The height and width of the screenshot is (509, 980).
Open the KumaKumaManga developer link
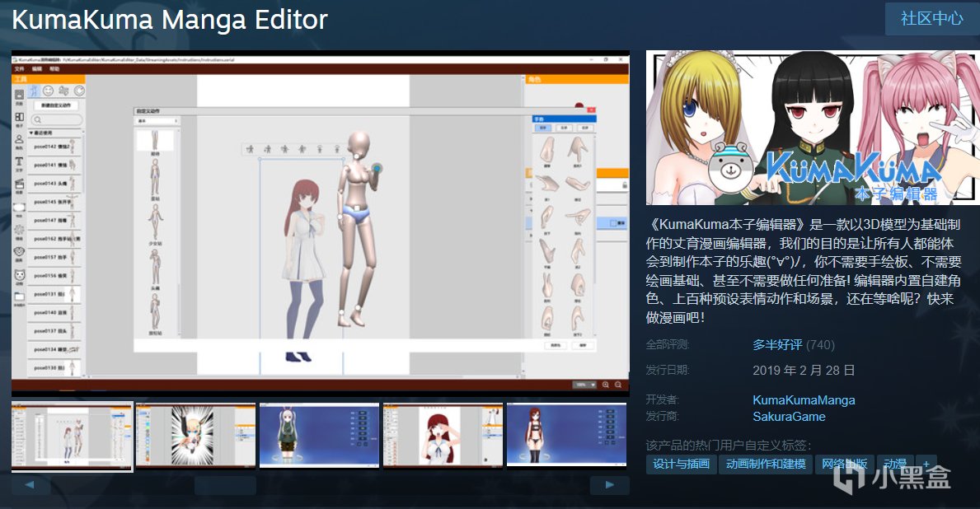[804, 400]
